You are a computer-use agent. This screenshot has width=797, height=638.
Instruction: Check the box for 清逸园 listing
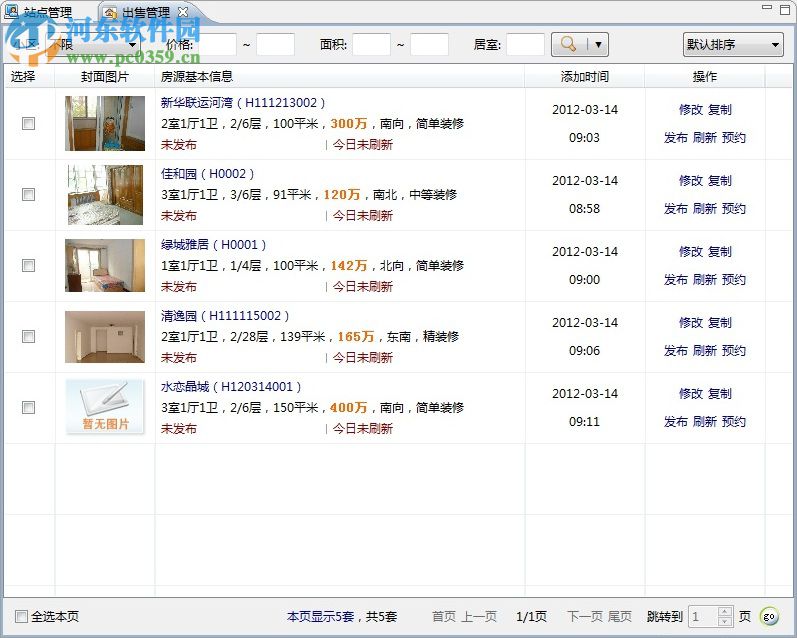coord(28,337)
